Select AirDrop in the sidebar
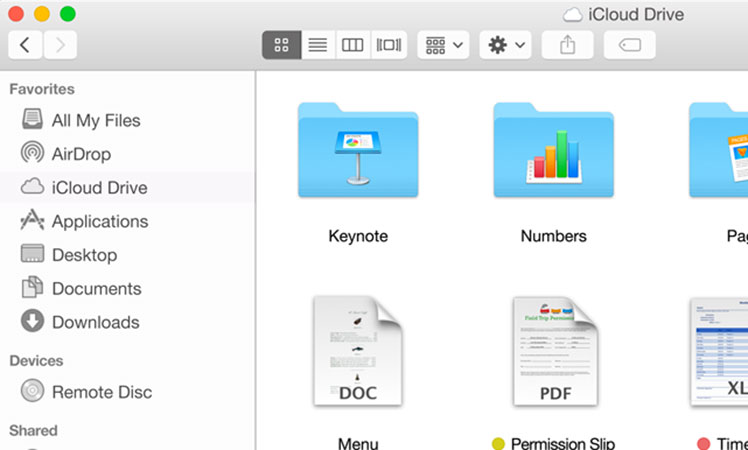Image resolution: width=748 pixels, height=450 pixels. (x=81, y=154)
